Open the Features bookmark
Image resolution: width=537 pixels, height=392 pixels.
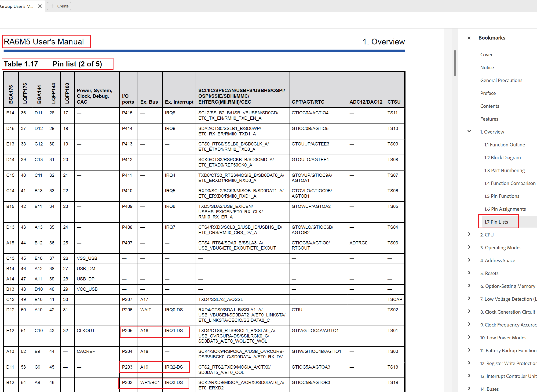pyautogui.click(x=489, y=119)
